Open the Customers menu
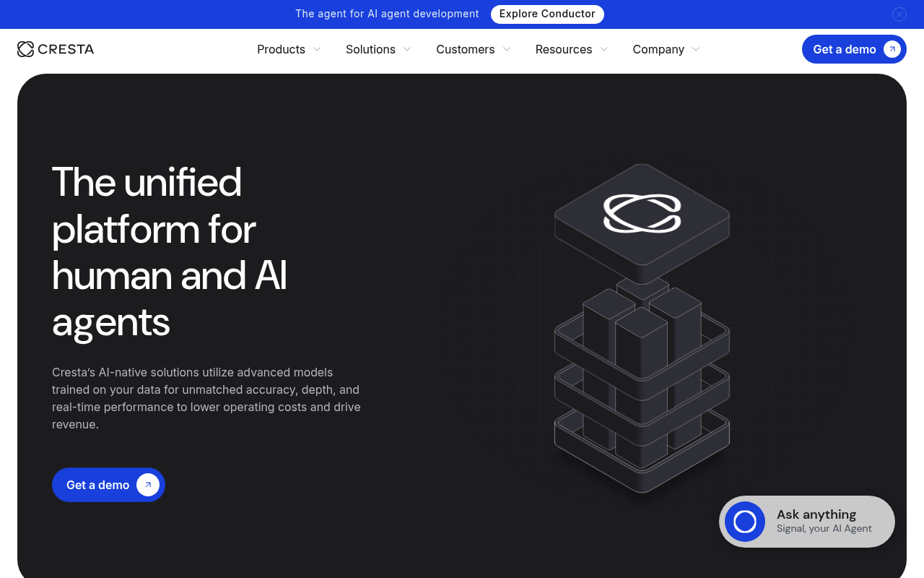This screenshot has height=578, width=924. (x=465, y=49)
